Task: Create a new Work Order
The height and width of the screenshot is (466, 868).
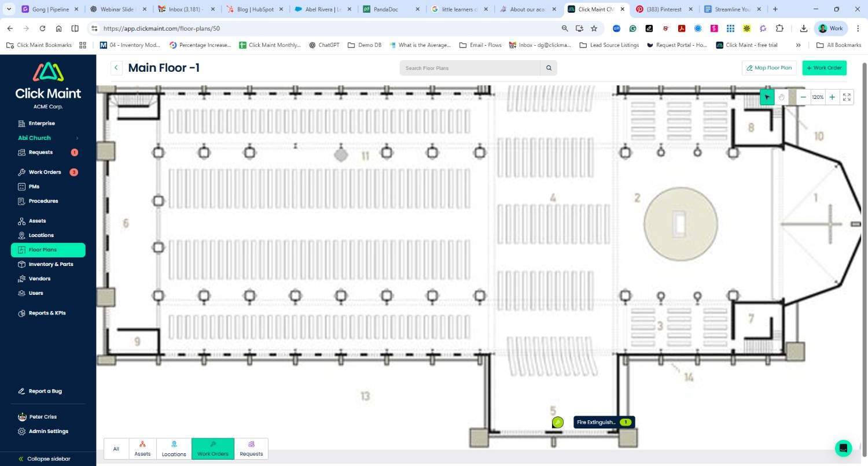Action: [x=824, y=68]
